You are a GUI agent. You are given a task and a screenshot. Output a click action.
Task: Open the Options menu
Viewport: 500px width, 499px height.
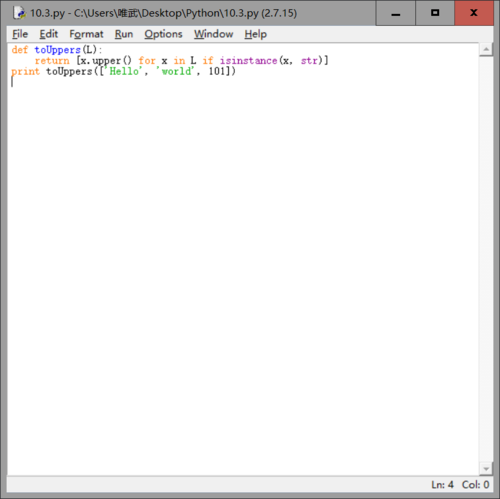click(x=163, y=34)
